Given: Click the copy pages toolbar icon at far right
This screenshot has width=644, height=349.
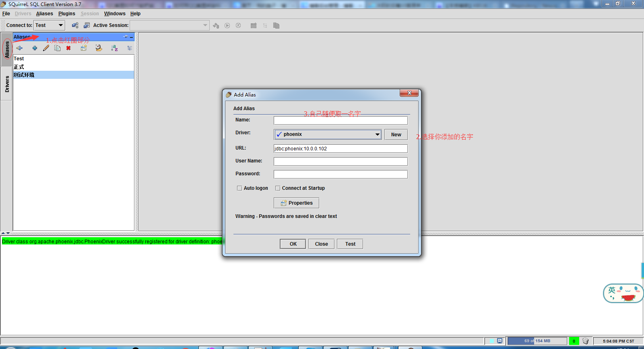Looking at the screenshot, I should tap(276, 26).
